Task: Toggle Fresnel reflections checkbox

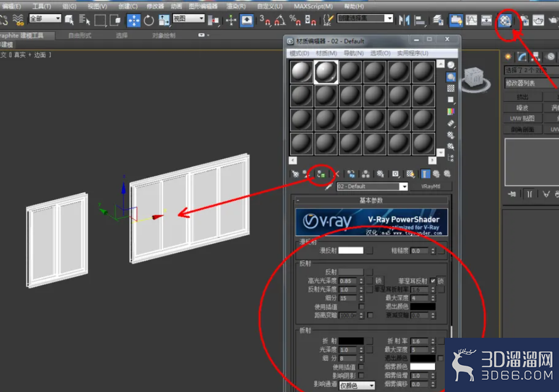Action: tap(433, 281)
